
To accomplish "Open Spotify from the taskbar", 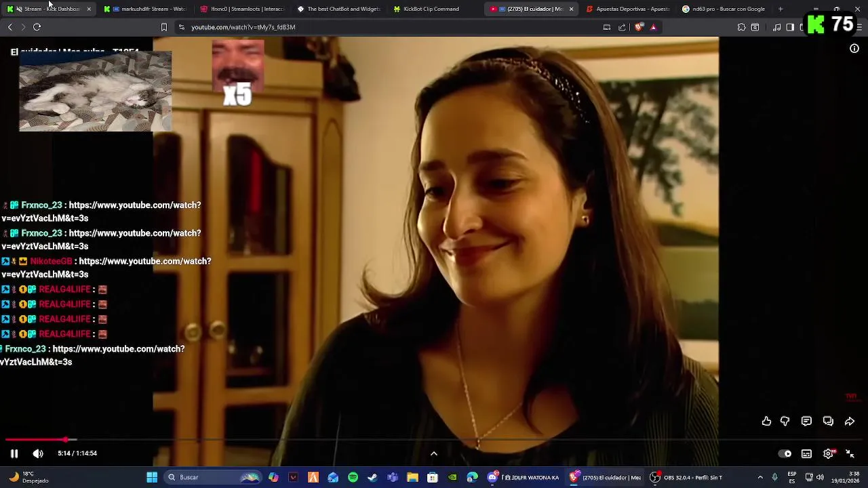I will [x=353, y=477].
